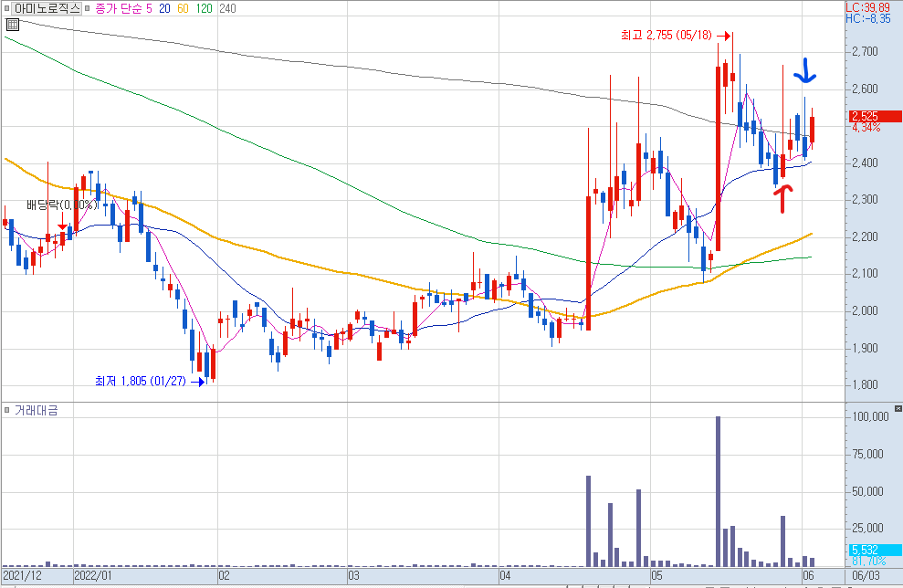Toggle the square box beside 종가 단순

(87, 8)
